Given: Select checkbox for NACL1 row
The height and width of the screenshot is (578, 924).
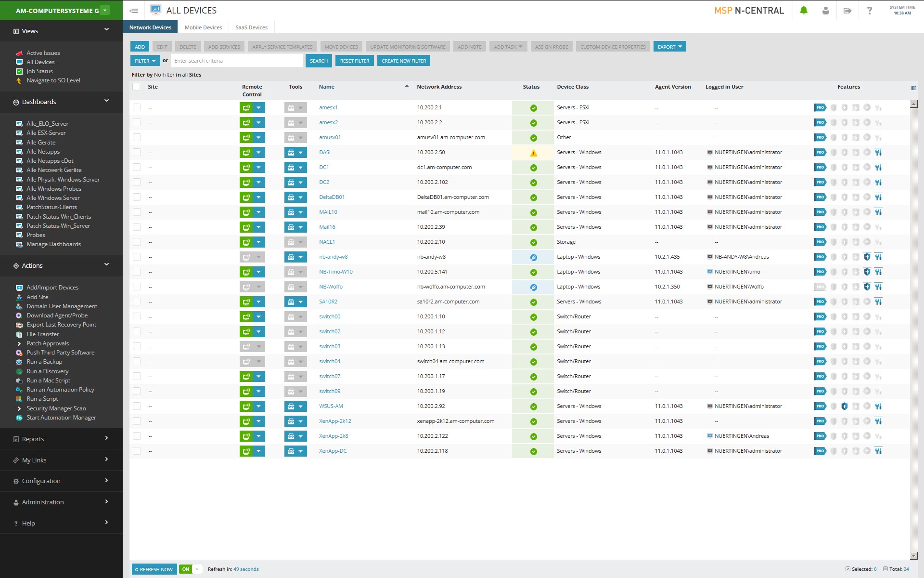Looking at the screenshot, I should tap(137, 242).
